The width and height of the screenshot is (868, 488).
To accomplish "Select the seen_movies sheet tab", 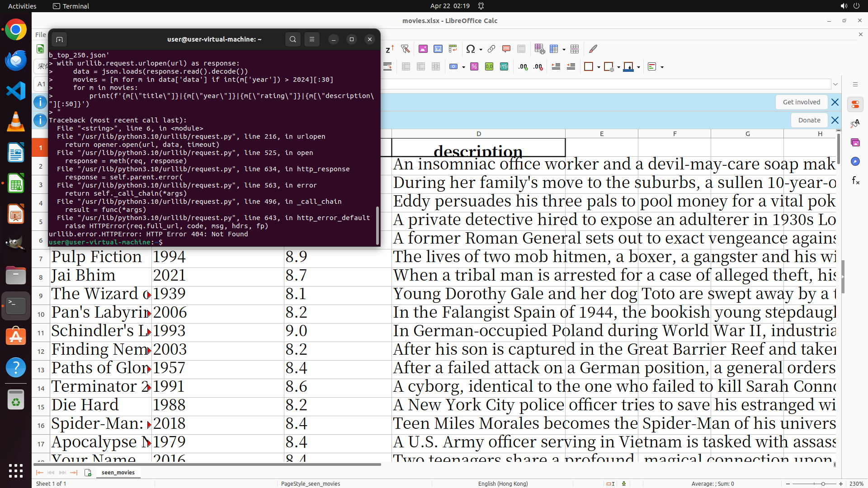I will click(x=118, y=473).
